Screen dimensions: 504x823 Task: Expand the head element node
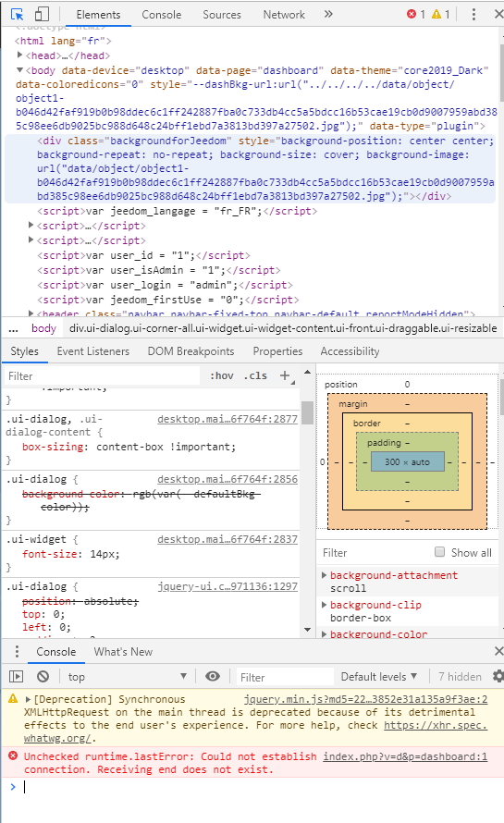point(20,55)
